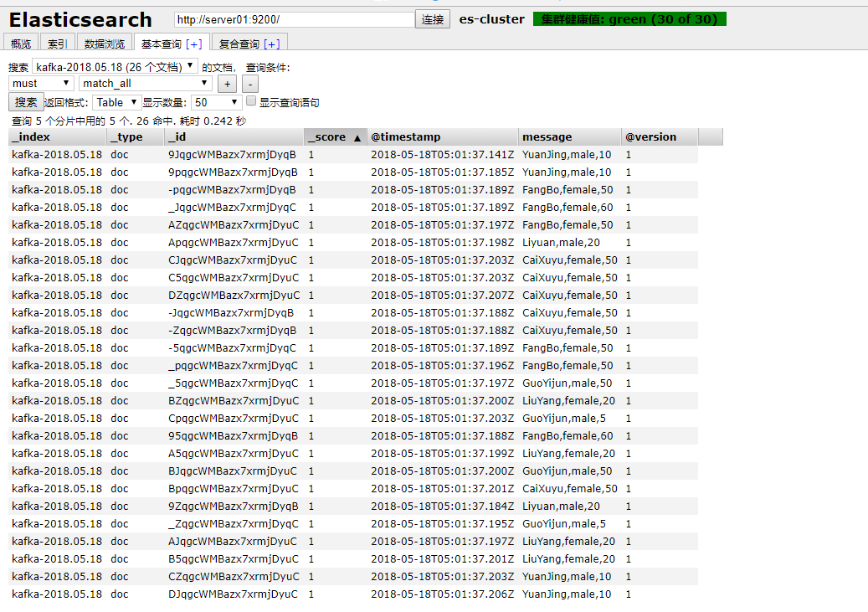Add new compound query tab with [+]

pyautogui.click(x=272, y=44)
